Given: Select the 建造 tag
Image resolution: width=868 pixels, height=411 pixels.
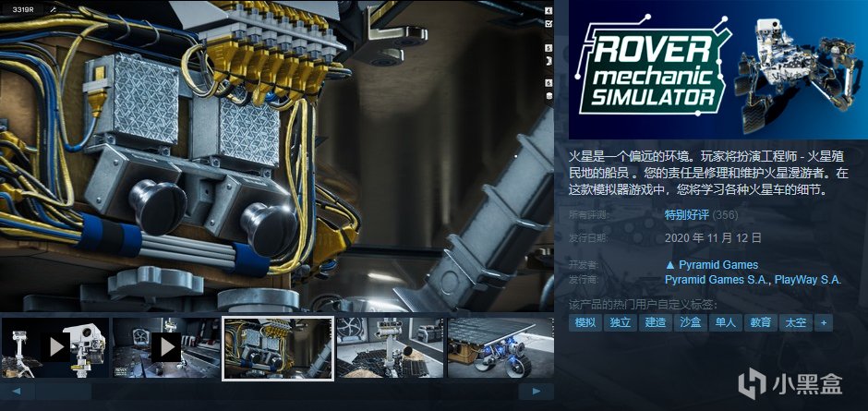Looking at the screenshot, I should (656, 323).
